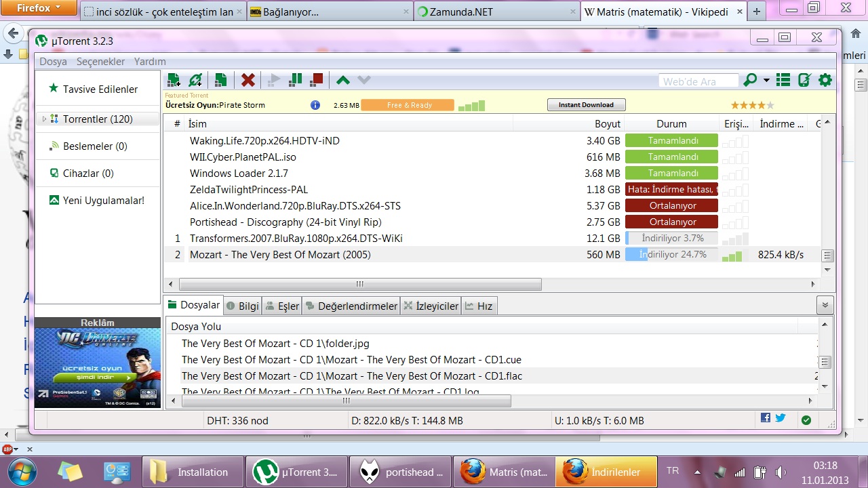
Task: Click the green network status check icon
Action: pyautogui.click(x=806, y=420)
